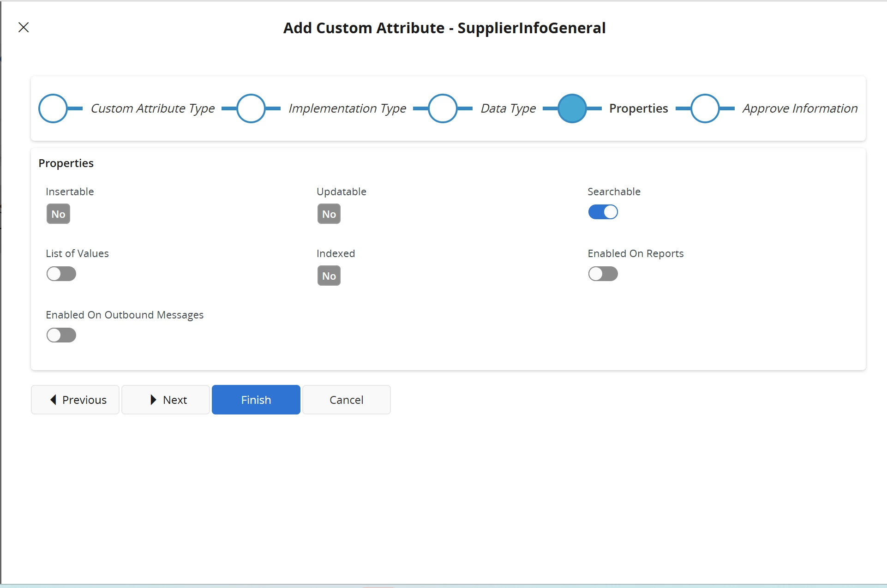Close the Add Custom Attribute dialog
Viewport: 887px width, 588px height.
[x=24, y=28]
